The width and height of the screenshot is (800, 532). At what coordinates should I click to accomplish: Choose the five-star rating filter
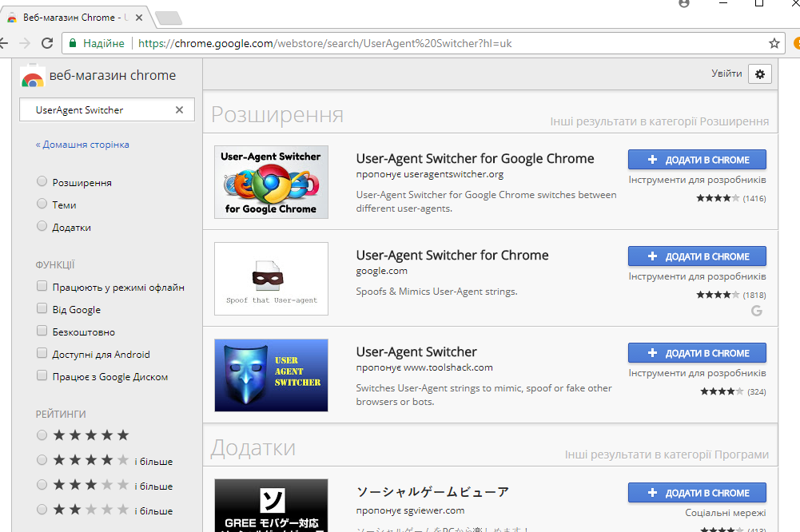coord(42,435)
